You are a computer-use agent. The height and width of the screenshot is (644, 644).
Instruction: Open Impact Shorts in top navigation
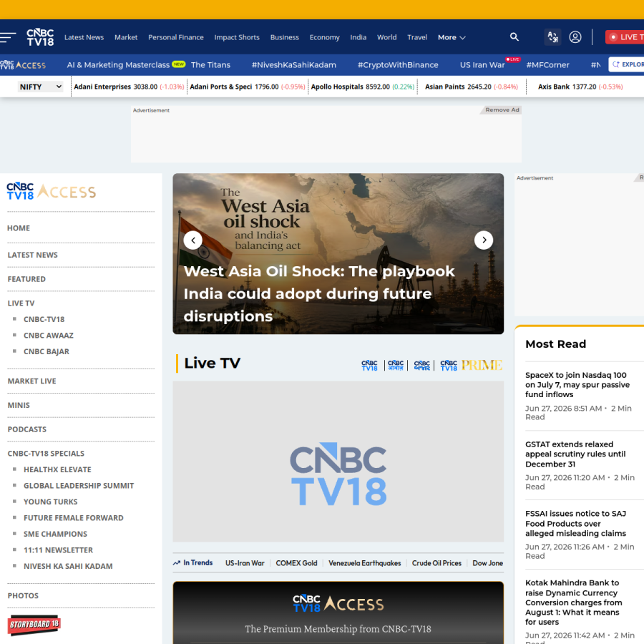(237, 37)
